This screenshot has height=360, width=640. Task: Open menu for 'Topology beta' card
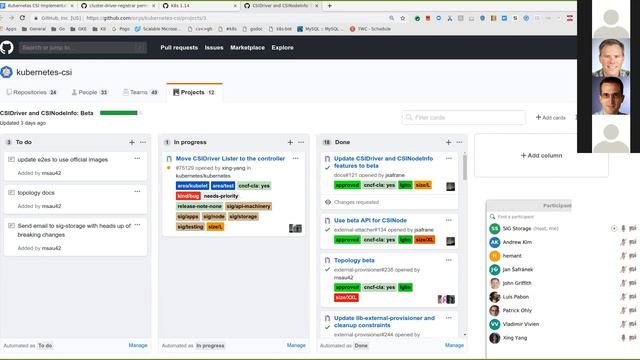449,260
